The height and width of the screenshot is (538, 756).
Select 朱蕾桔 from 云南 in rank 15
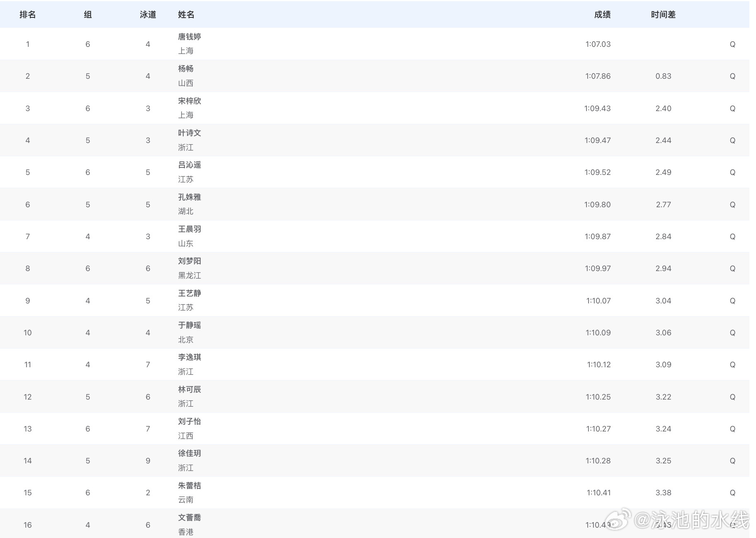[189, 486]
